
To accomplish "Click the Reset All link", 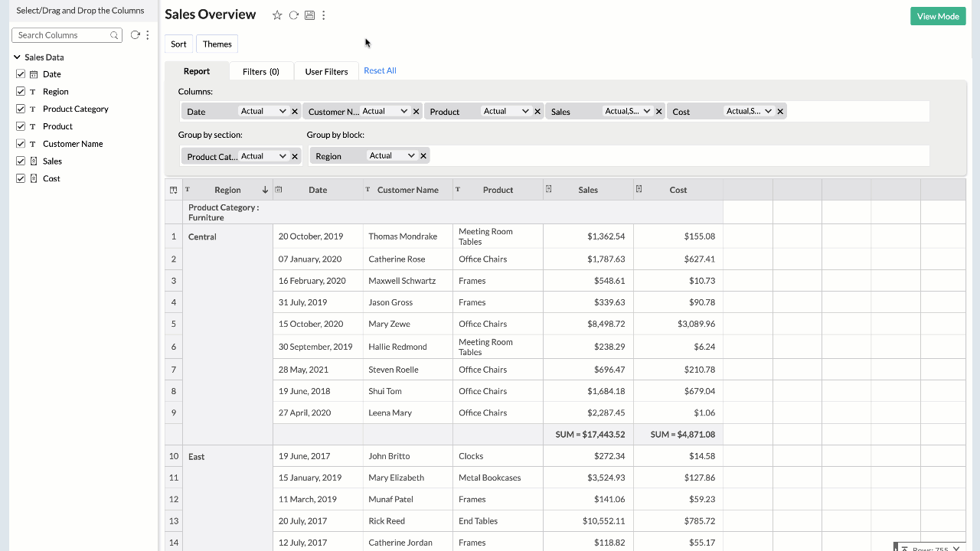I will click(x=380, y=70).
